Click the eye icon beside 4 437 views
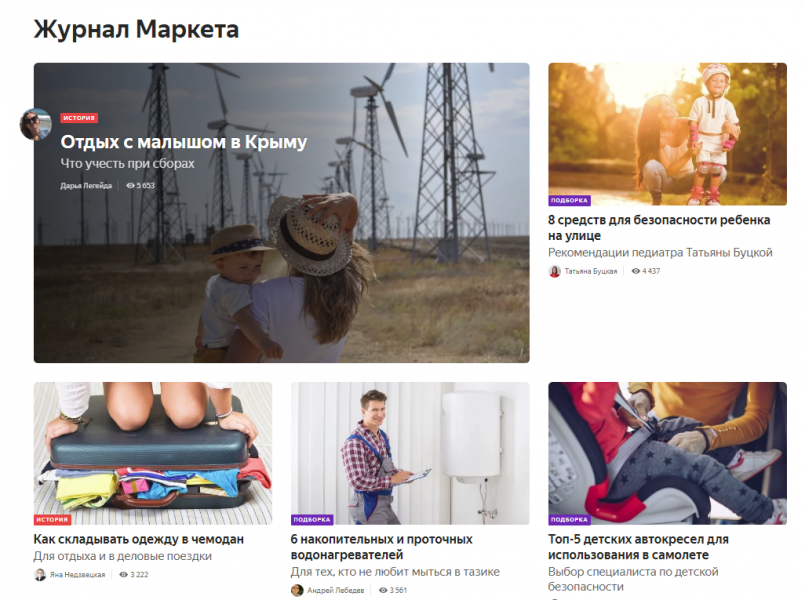 [x=636, y=271]
